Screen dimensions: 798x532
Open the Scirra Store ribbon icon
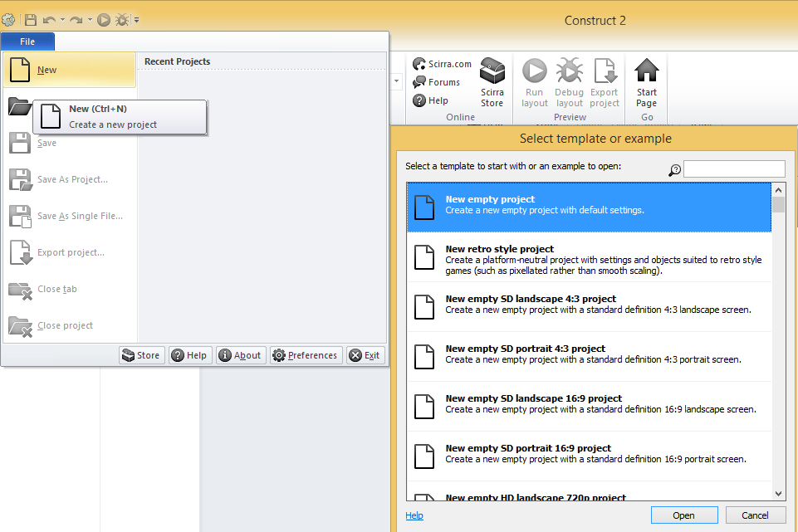492,82
